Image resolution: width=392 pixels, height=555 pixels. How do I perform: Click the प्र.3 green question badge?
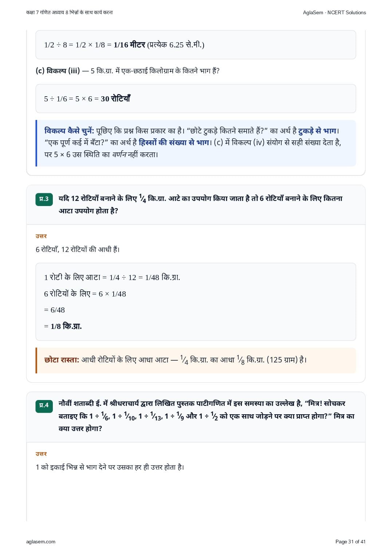click(x=44, y=199)
